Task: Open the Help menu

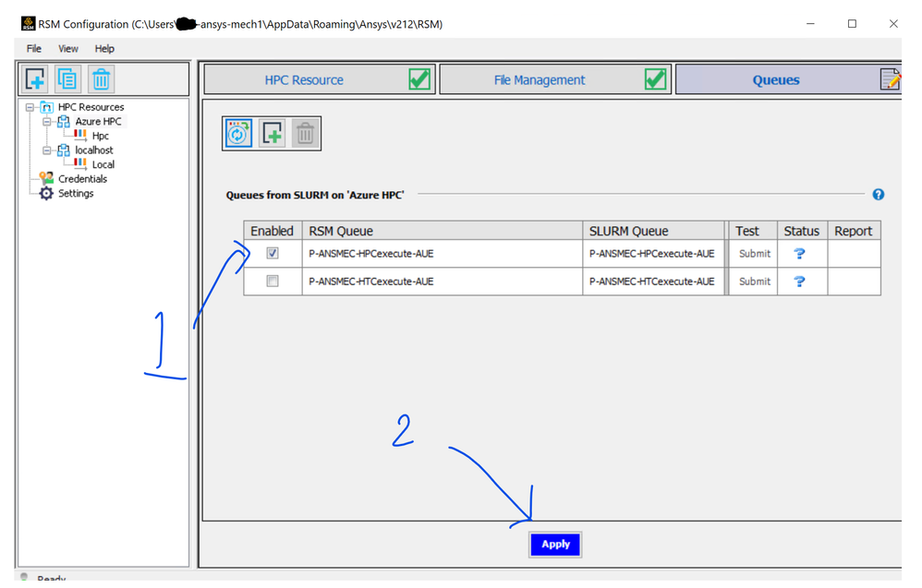Action: (104, 49)
